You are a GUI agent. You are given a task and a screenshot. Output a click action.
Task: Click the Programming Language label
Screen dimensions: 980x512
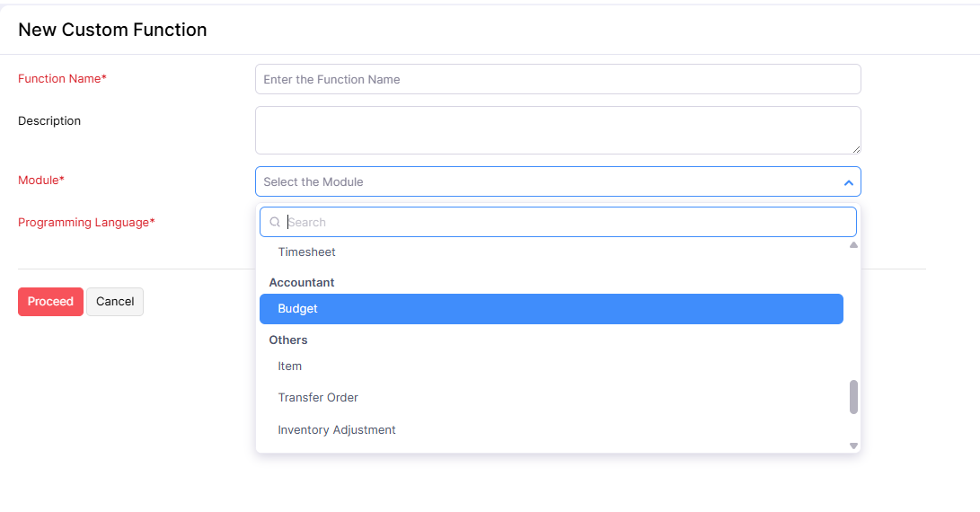pos(86,223)
